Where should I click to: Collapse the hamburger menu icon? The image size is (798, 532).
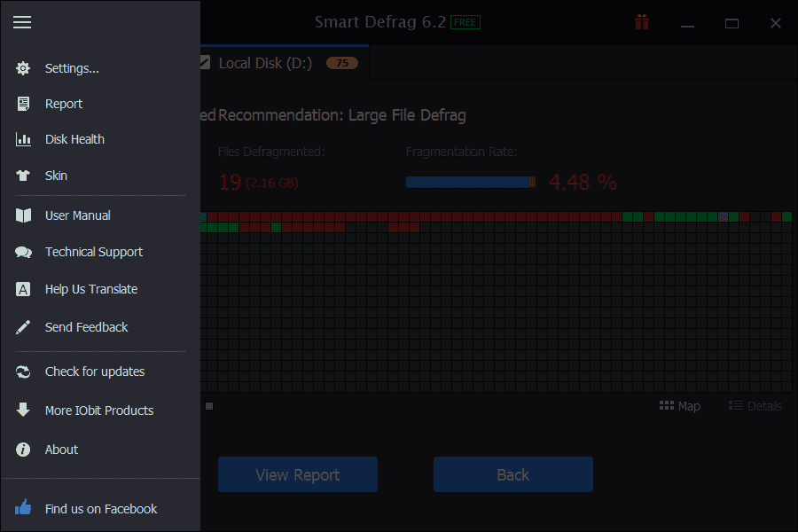pos(22,22)
